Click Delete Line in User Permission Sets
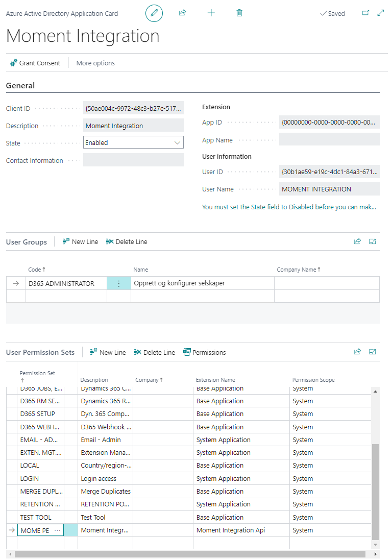 point(154,352)
